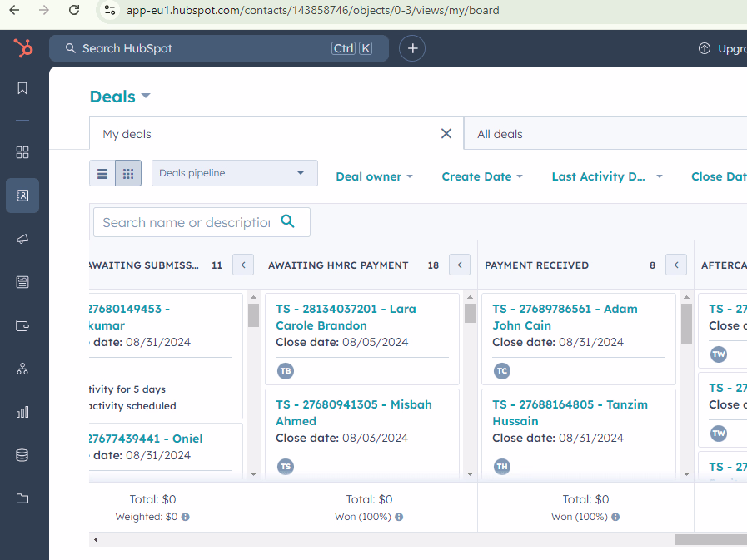Click info icon in Payment Received total
Image resolution: width=747 pixels, height=560 pixels.
pos(615,517)
